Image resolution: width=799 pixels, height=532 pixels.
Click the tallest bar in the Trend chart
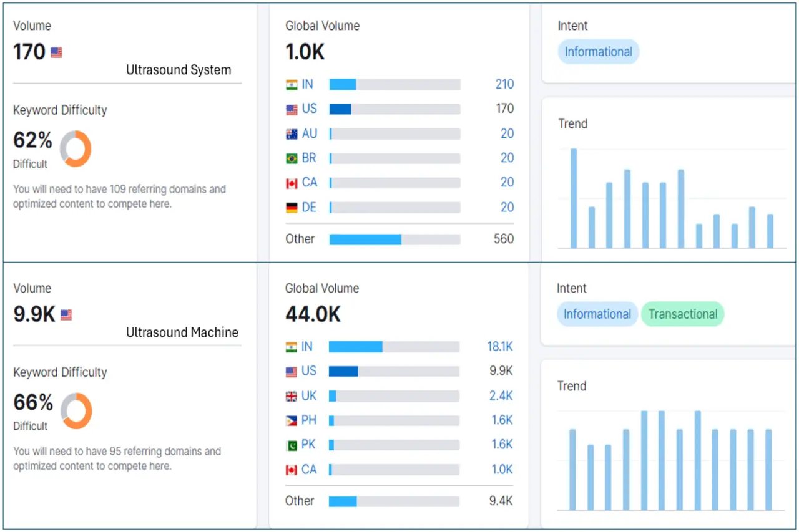coord(573,196)
